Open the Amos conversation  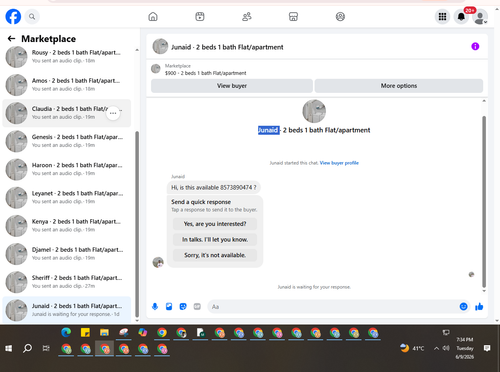(67, 85)
